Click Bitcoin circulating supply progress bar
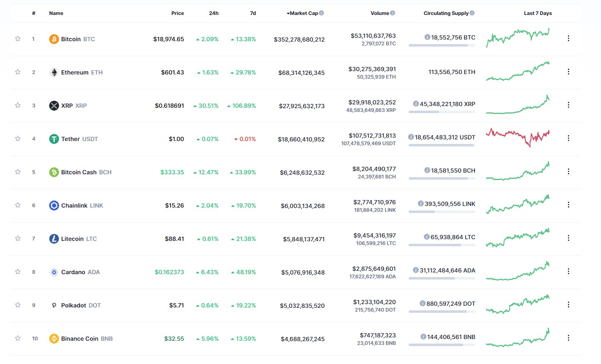The width and height of the screenshot is (601, 364). tap(442, 45)
